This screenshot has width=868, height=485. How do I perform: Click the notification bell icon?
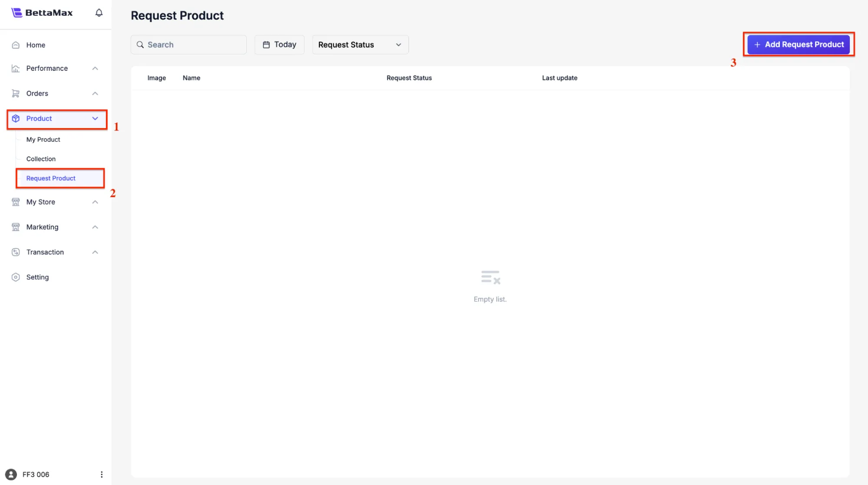tap(99, 13)
